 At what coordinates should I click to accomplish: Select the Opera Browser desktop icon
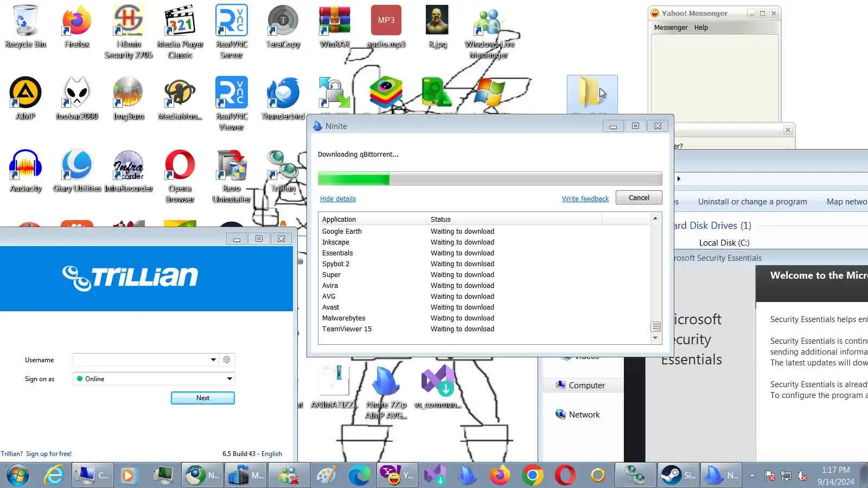[x=180, y=176]
